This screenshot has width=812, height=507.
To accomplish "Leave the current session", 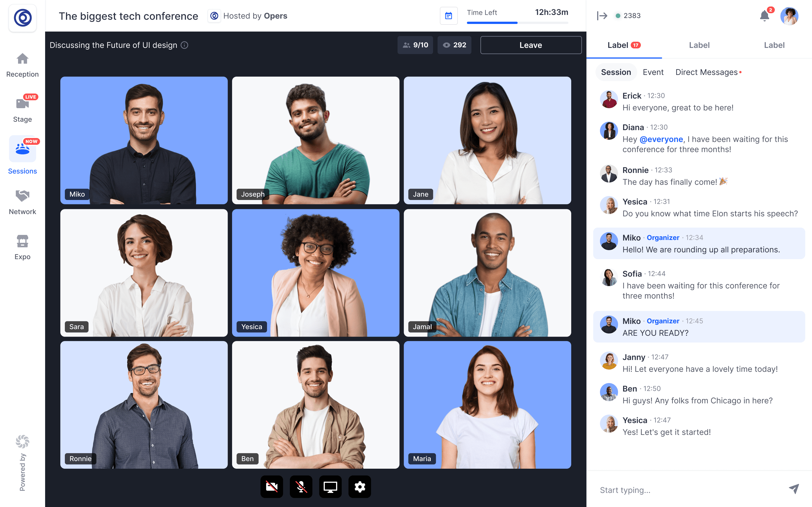I will click(x=531, y=45).
